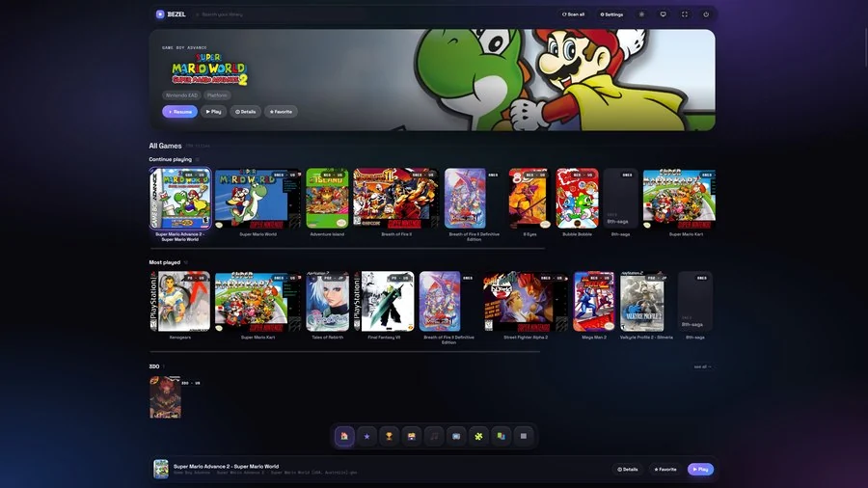Image resolution: width=868 pixels, height=488 pixels.
Task: Toggle the sun brightness theme icon
Action: point(641,14)
